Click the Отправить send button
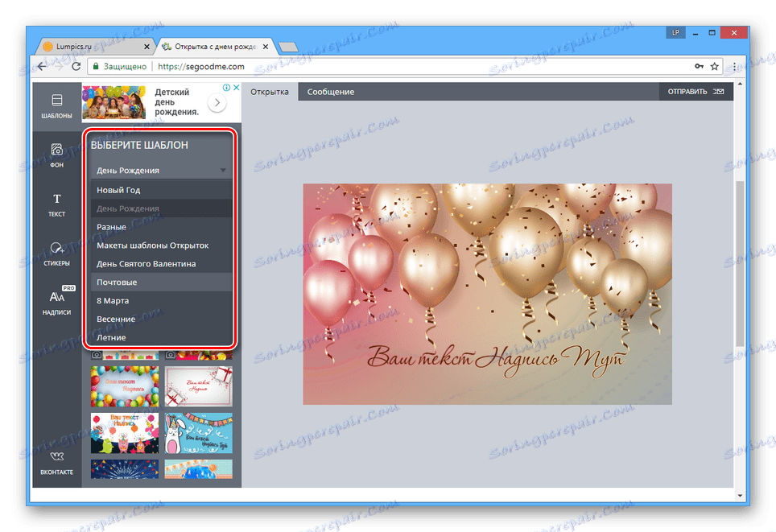The width and height of the screenshot is (776, 532). tap(696, 92)
